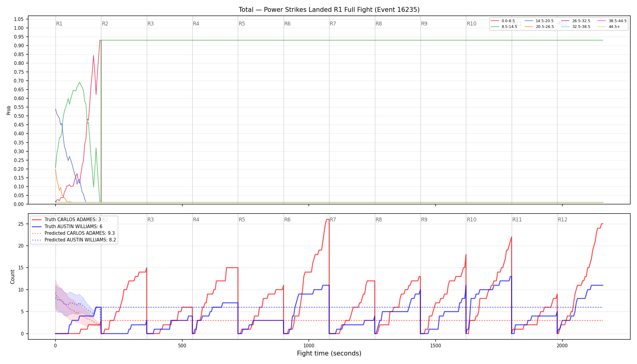Click the 2000 tick on the x-axis

(562, 345)
